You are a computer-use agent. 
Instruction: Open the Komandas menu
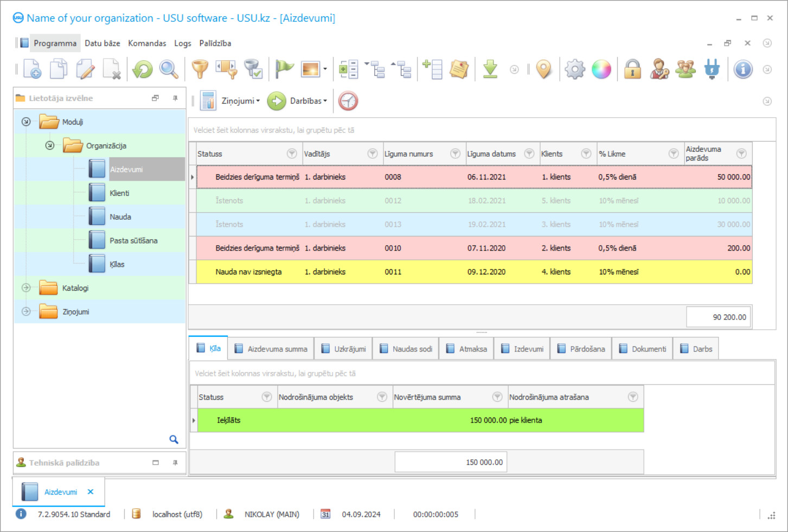pyautogui.click(x=147, y=43)
